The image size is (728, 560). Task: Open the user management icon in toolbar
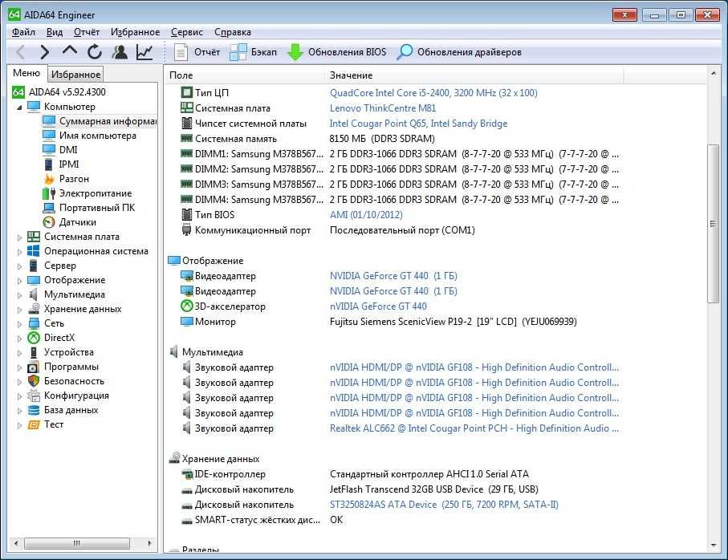pos(120,52)
